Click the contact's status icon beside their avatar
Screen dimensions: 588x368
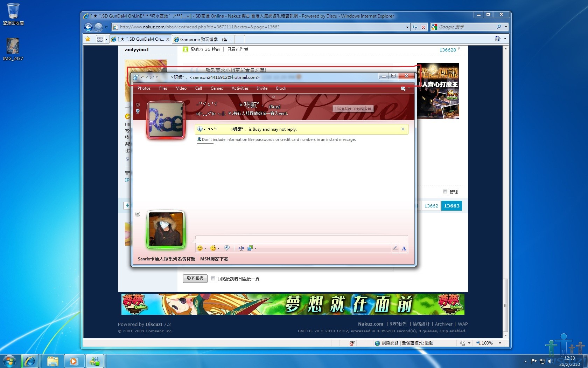click(x=138, y=111)
